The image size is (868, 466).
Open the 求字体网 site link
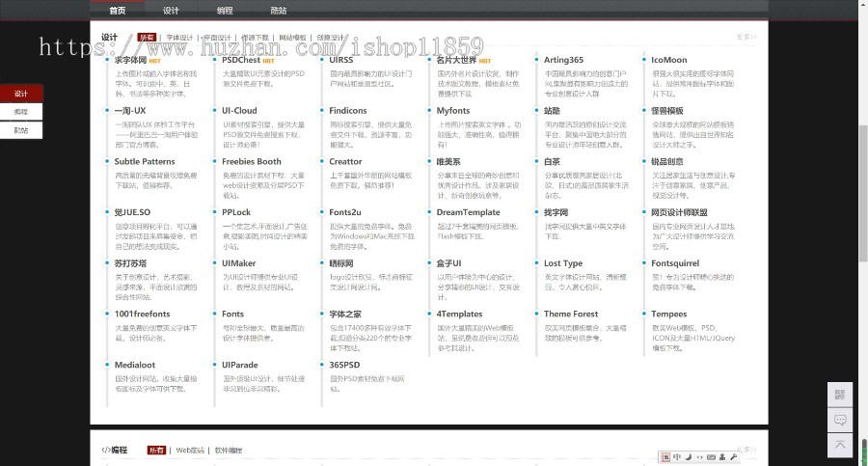pyautogui.click(x=130, y=60)
